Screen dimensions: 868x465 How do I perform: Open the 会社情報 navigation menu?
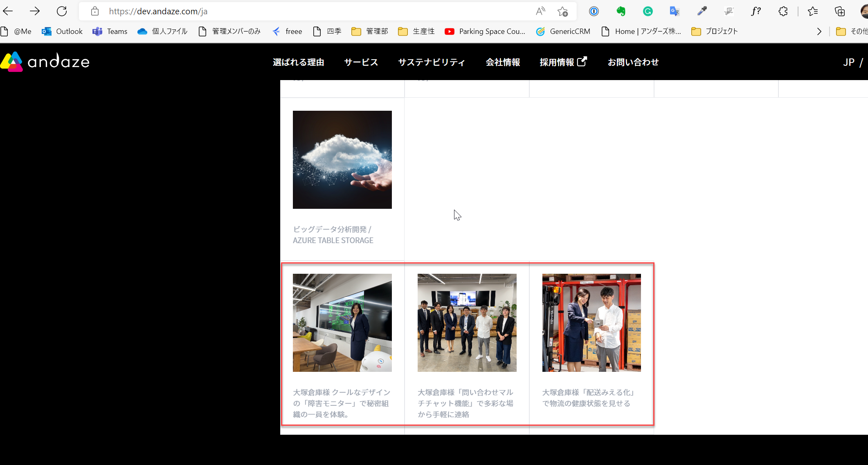click(502, 62)
